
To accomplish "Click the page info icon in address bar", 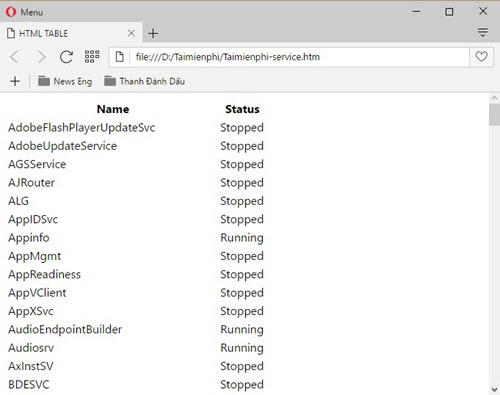I will coord(120,57).
